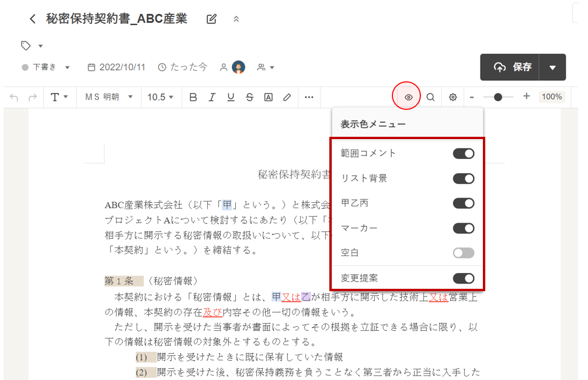Open the MS 明朝 font dropdown

(x=109, y=97)
